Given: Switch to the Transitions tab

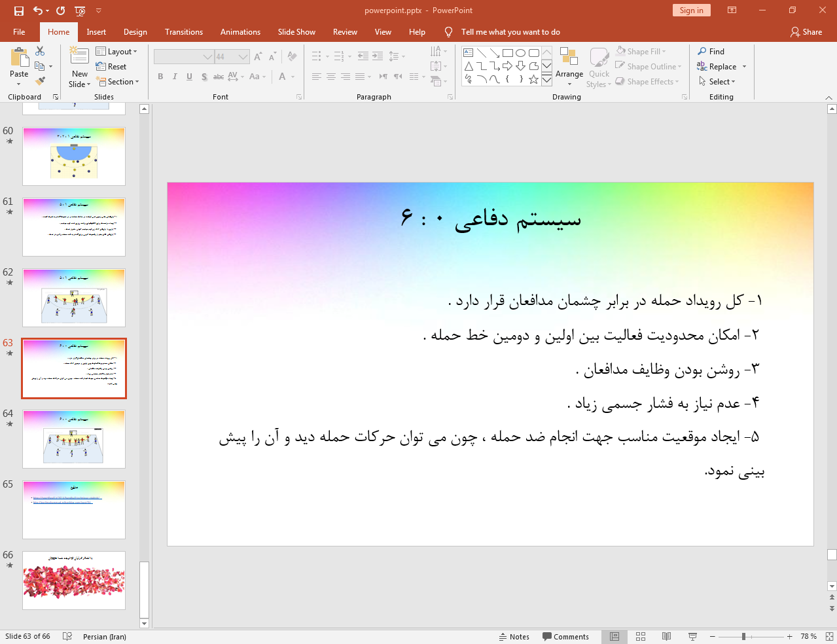Looking at the screenshot, I should (184, 32).
